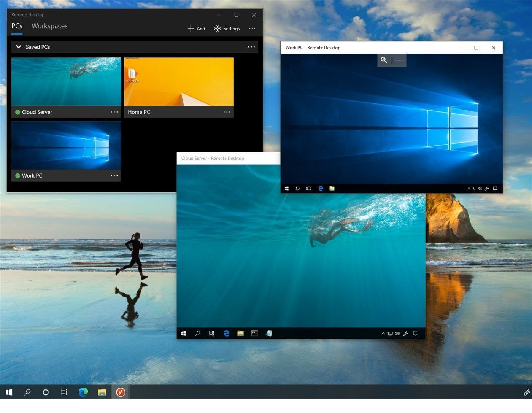Collapse the Saved PCs section
The width and height of the screenshot is (532, 413).
18,46
